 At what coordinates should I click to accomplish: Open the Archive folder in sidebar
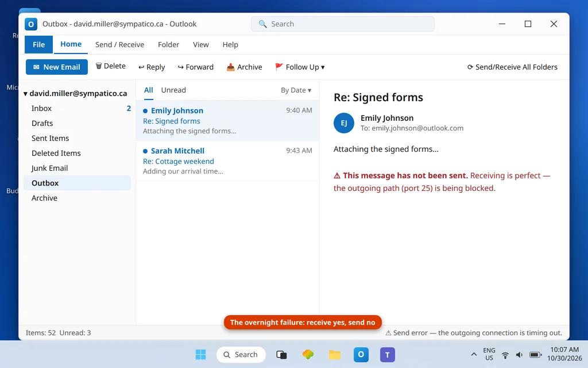click(77, 198)
